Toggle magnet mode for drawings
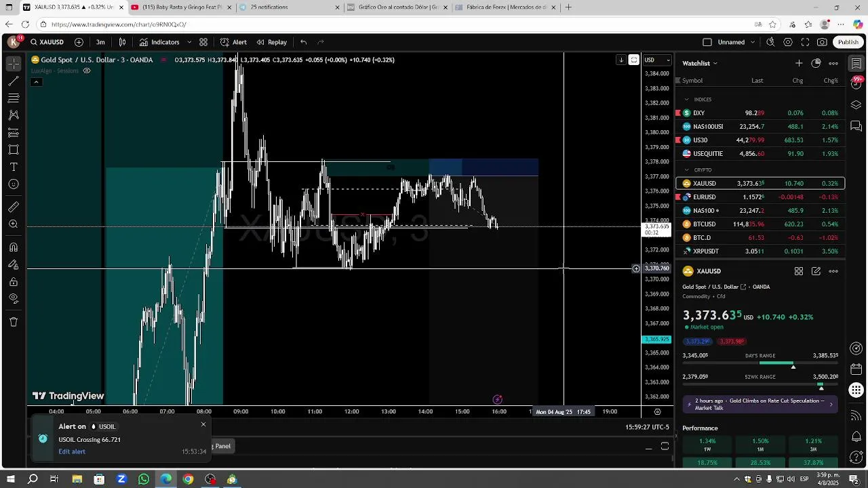The height and width of the screenshot is (488, 868). (14, 247)
